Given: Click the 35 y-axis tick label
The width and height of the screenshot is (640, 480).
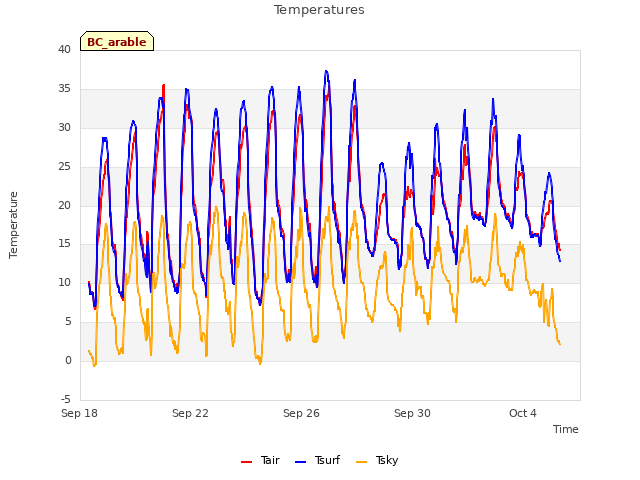Looking at the screenshot, I should click(64, 89).
